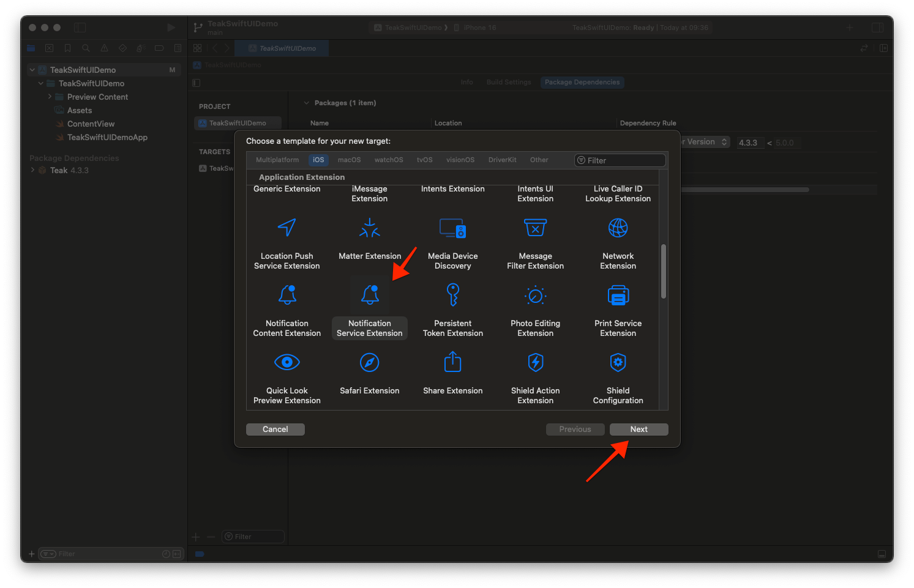
Task: Pick the Share Extension icon
Action: (x=452, y=362)
